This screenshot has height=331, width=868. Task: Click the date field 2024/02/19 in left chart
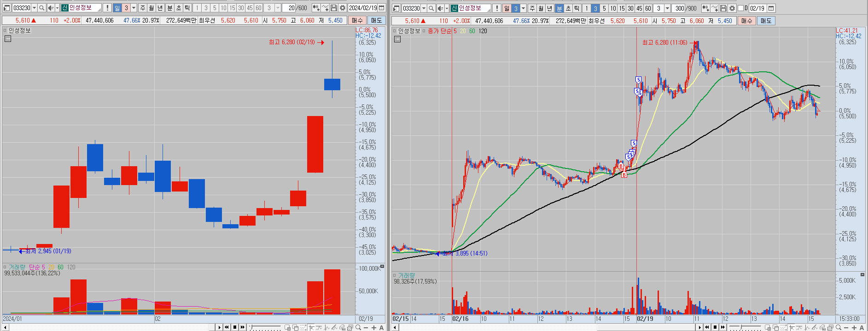click(x=363, y=8)
